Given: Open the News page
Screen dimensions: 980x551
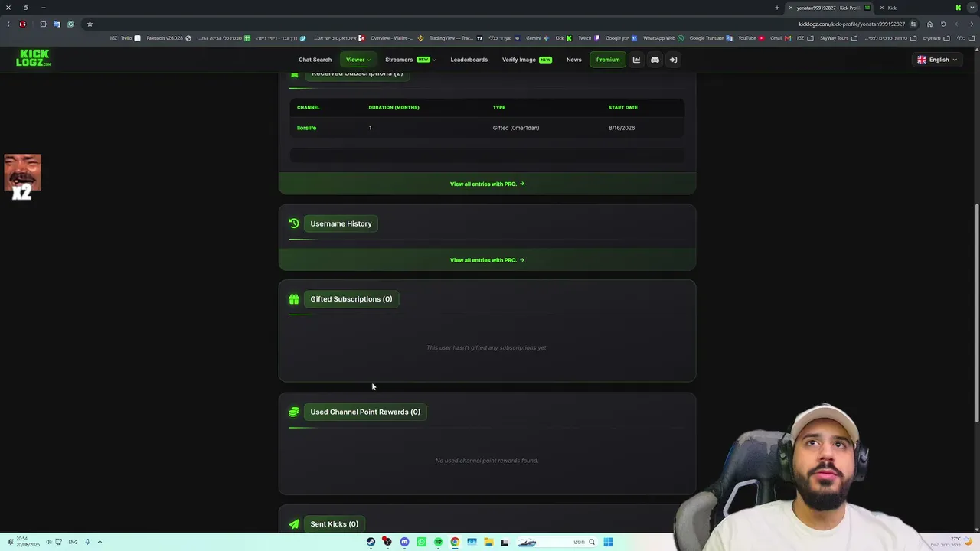Looking at the screenshot, I should 573,60.
